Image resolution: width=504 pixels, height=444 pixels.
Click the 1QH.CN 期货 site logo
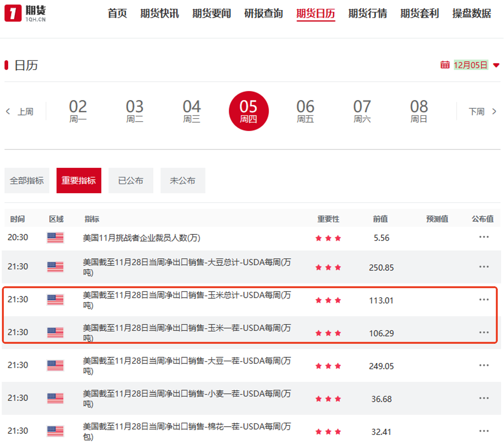pyautogui.click(x=25, y=13)
